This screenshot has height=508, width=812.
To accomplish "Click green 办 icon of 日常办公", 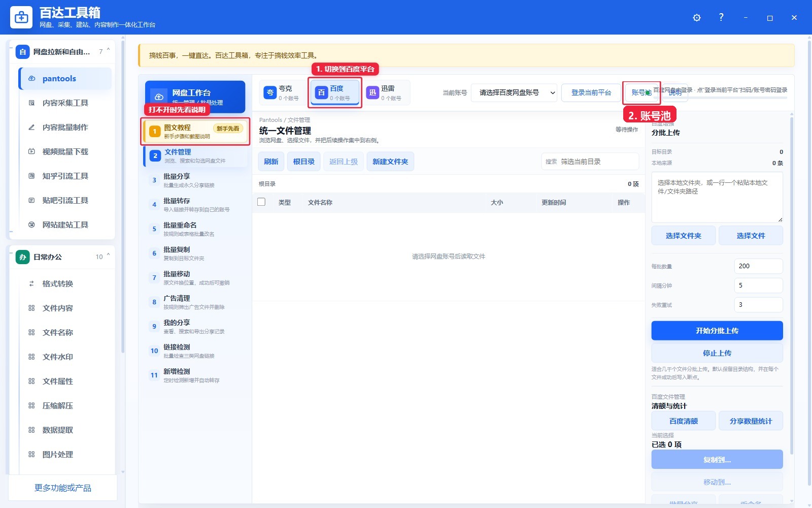I will [x=23, y=257].
